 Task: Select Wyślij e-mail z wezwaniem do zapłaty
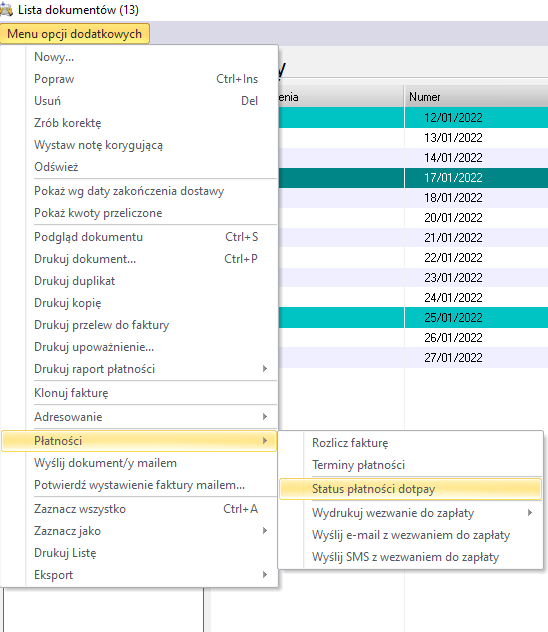pyautogui.click(x=410, y=535)
